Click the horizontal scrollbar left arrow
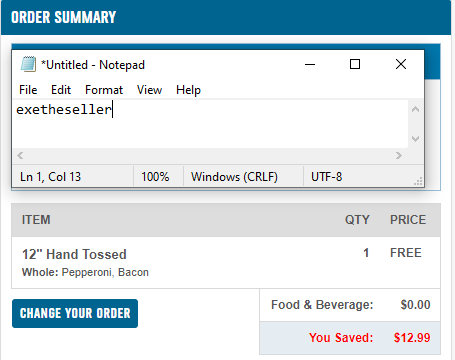The width and height of the screenshot is (455, 360). point(20,155)
